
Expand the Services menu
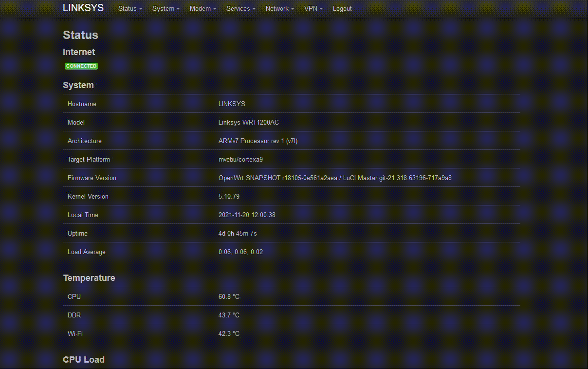[x=241, y=8]
